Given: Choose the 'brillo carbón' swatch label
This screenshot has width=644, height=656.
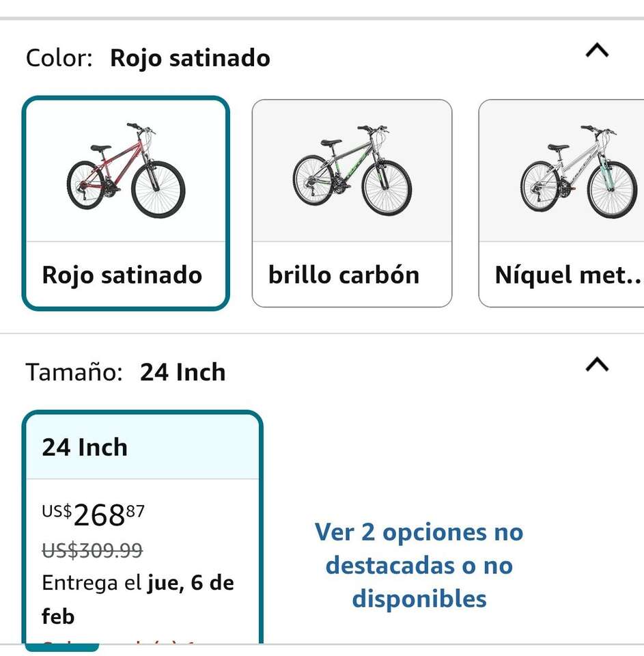Looking at the screenshot, I should coord(344,275).
